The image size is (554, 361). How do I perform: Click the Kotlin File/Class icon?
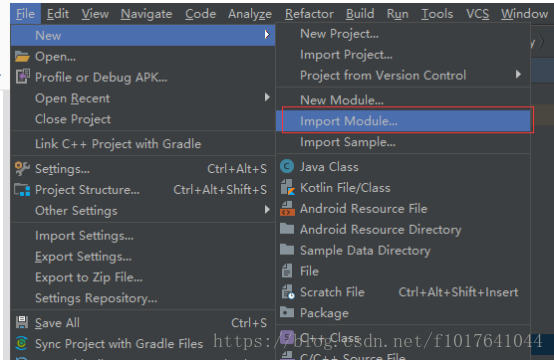pos(288,187)
